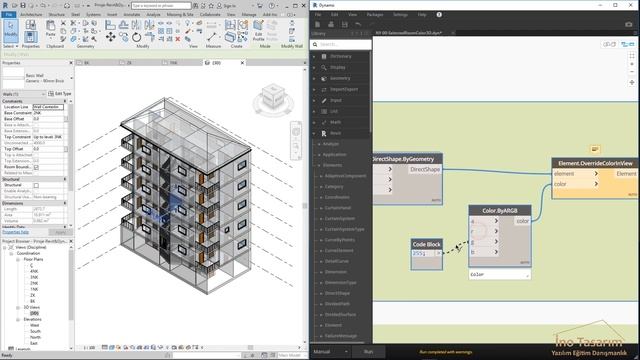The width and height of the screenshot is (640, 360).
Task: Close the {3D} view tab
Action: tap(242, 63)
